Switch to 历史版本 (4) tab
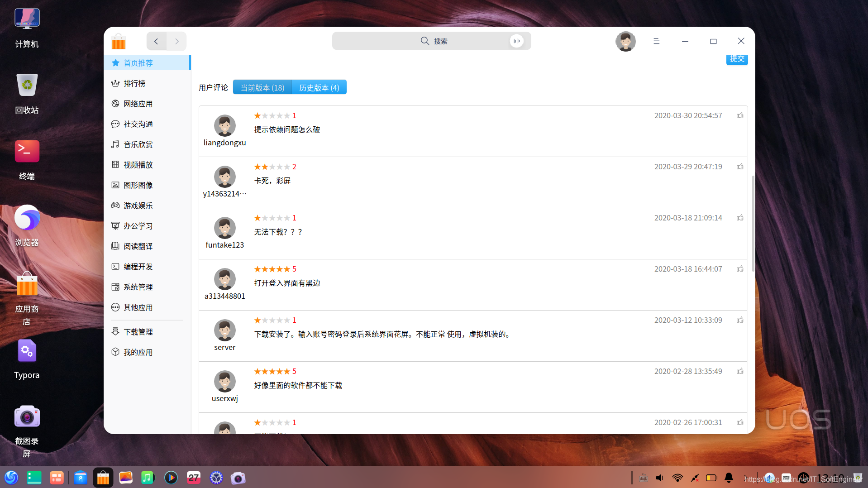This screenshot has width=868, height=488. [x=319, y=87]
